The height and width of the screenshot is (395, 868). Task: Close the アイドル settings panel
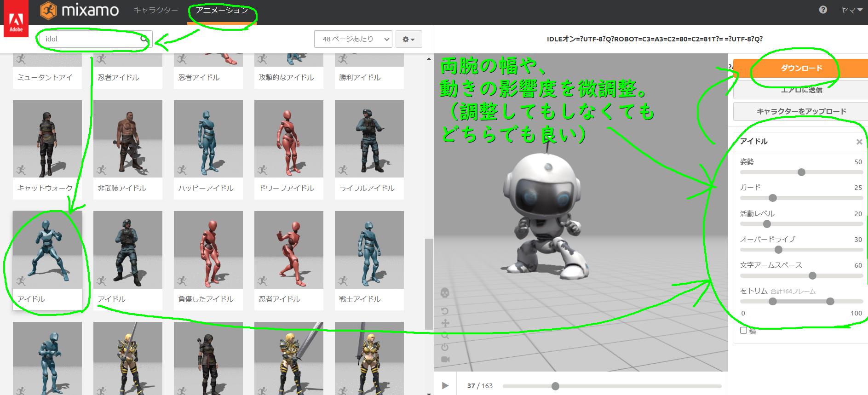pyautogui.click(x=859, y=142)
